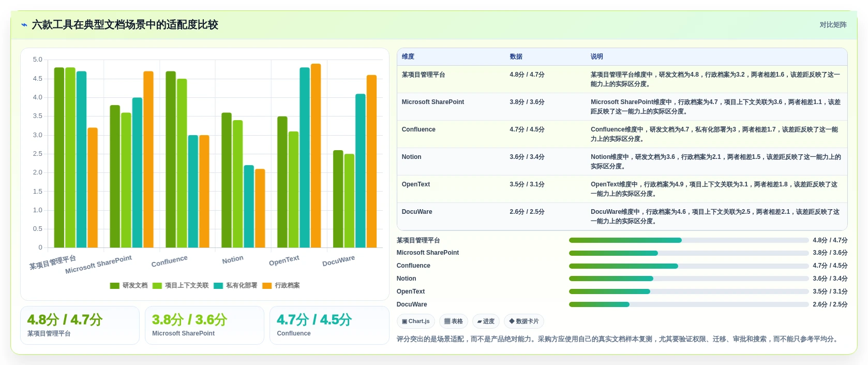Click table cell Confluence
Screen dimensions: 868x365
click(418, 129)
